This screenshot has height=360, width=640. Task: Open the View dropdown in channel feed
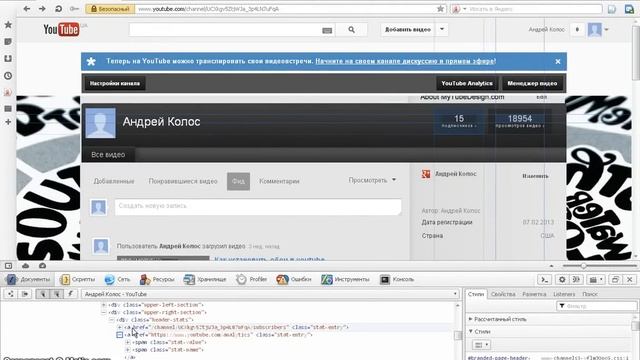[x=372, y=180]
